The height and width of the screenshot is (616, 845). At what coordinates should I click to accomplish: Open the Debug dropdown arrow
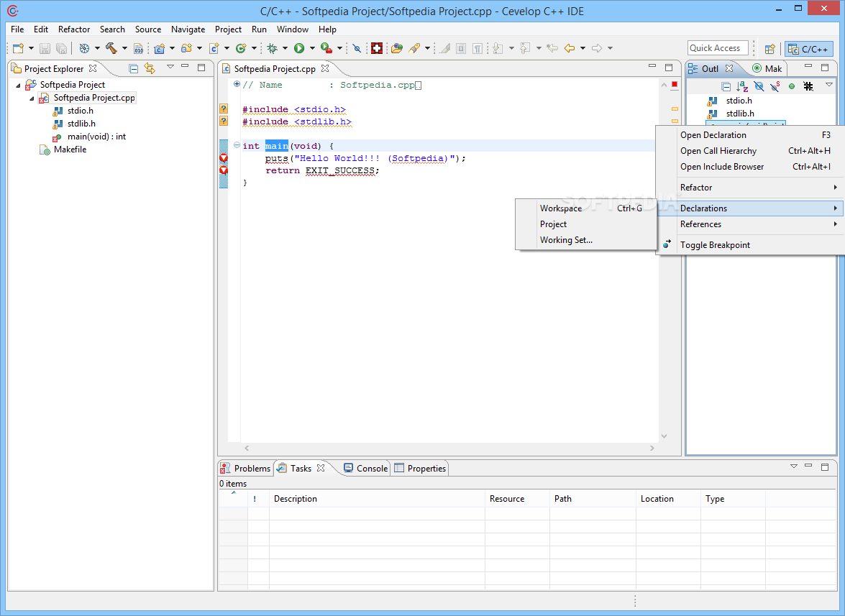[285, 48]
